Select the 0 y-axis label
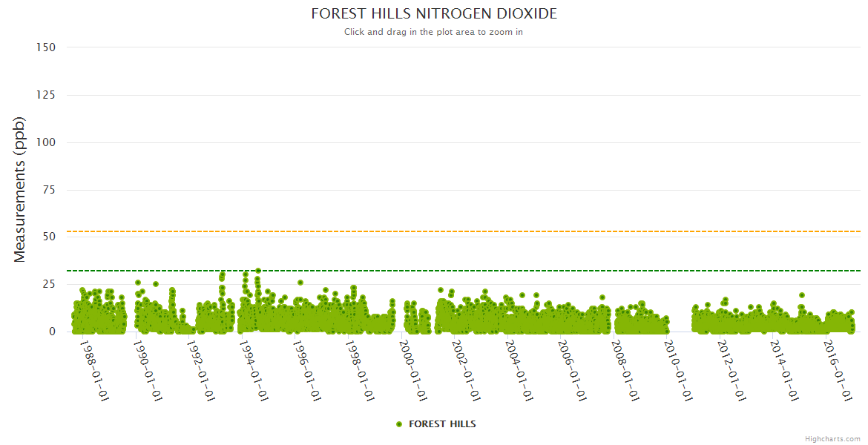This screenshot has width=868, height=445. [x=52, y=332]
